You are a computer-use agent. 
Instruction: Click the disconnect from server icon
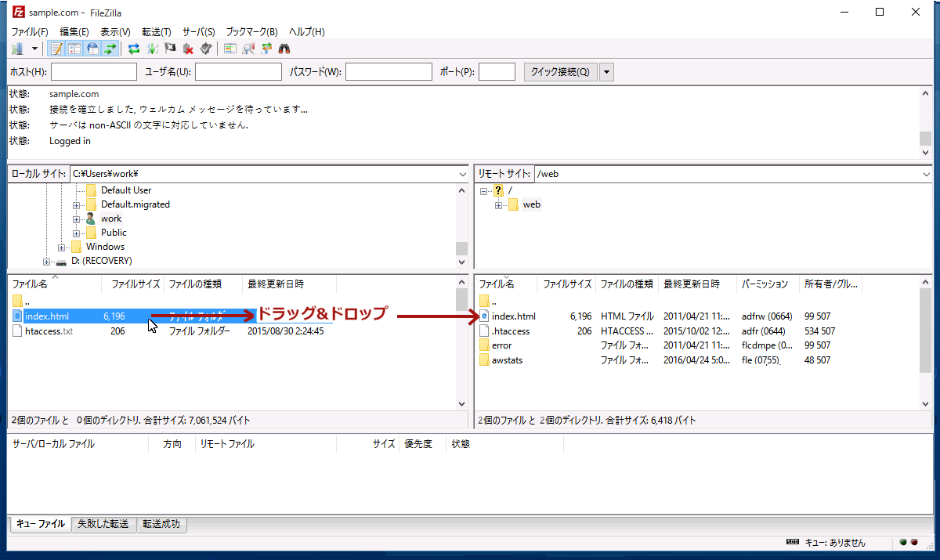click(x=188, y=49)
